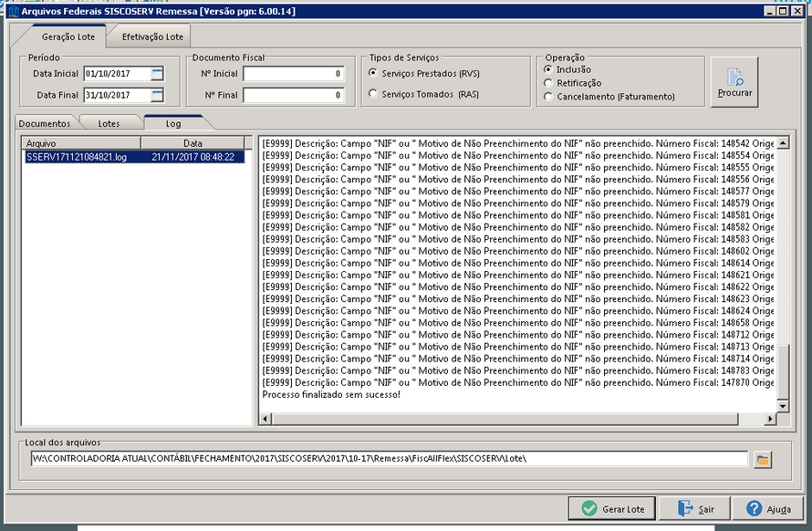Open calendar picker for Data Inicial

tap(158, 74)
